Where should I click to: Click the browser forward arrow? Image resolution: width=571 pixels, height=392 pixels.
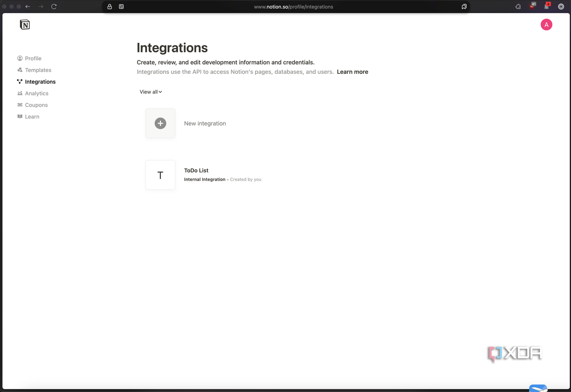[x=41, y=7]
